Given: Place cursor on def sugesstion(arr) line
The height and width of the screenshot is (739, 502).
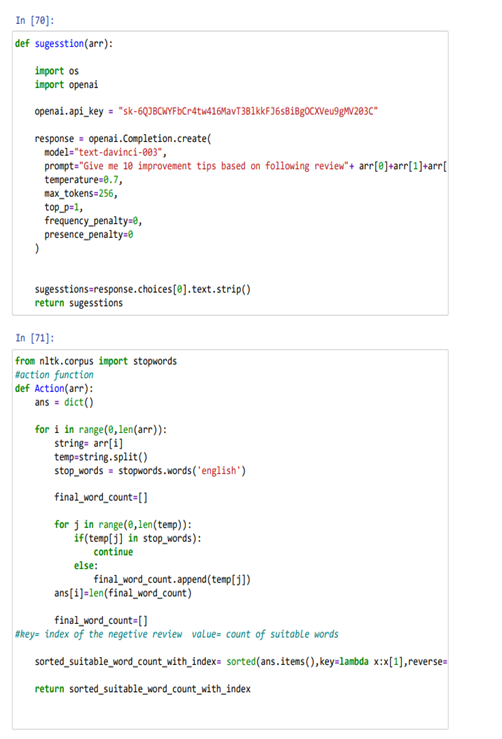Looking at the screenshot, I should [64, 44].
